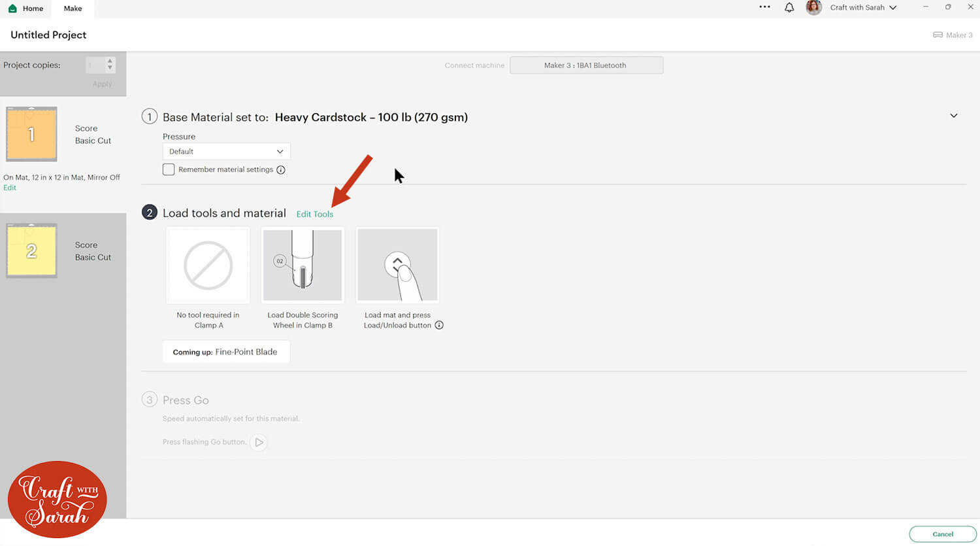Image resolution: width=980 pixels, height=546 pixels.
Task: Click step 1 circled number icon
Action: (150, 117)
